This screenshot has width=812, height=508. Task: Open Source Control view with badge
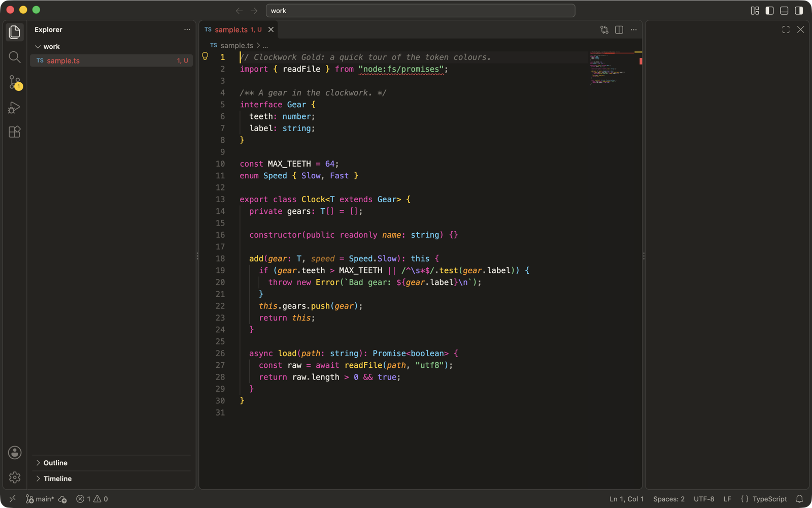[x=15, y=82]
